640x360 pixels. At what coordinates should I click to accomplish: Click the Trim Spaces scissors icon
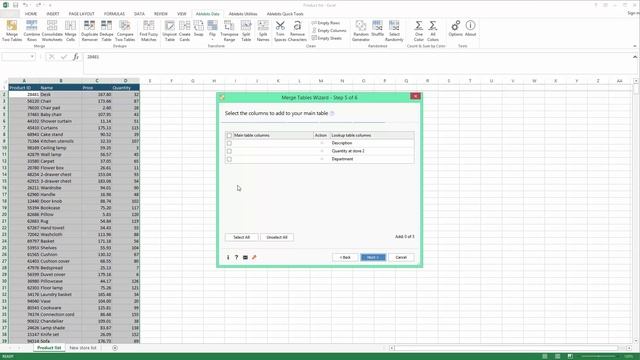[280, 31]
